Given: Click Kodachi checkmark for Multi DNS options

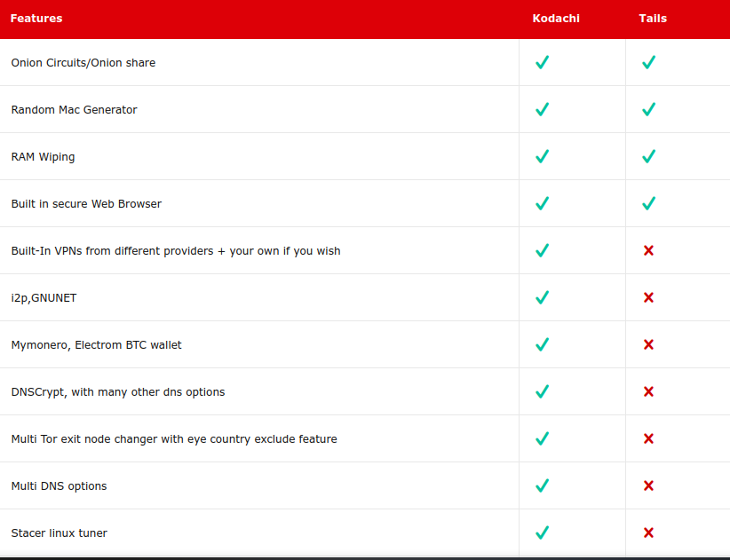Looking at the screenshot, I should coord(543,485).
